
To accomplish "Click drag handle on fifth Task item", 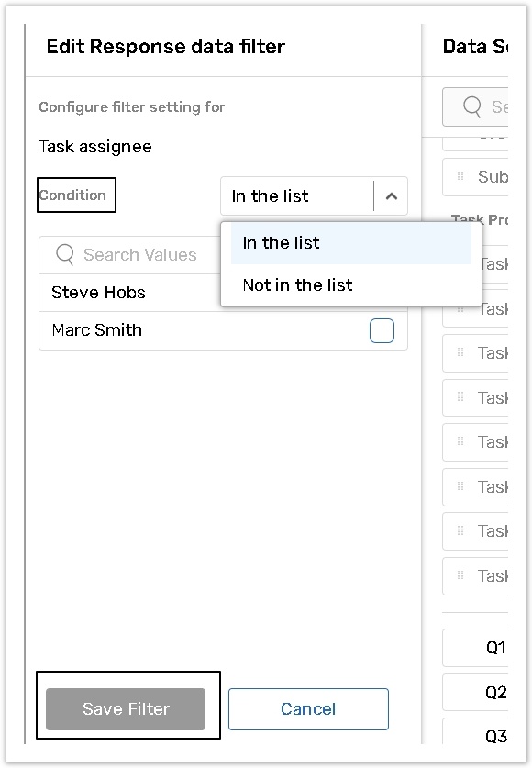I will tap(460, 441).
